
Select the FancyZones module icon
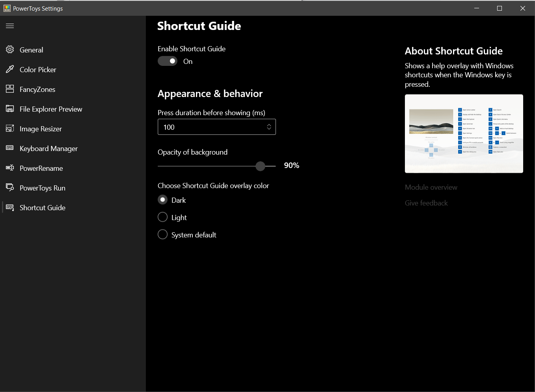pyautogui.click(x=10, y=89)
